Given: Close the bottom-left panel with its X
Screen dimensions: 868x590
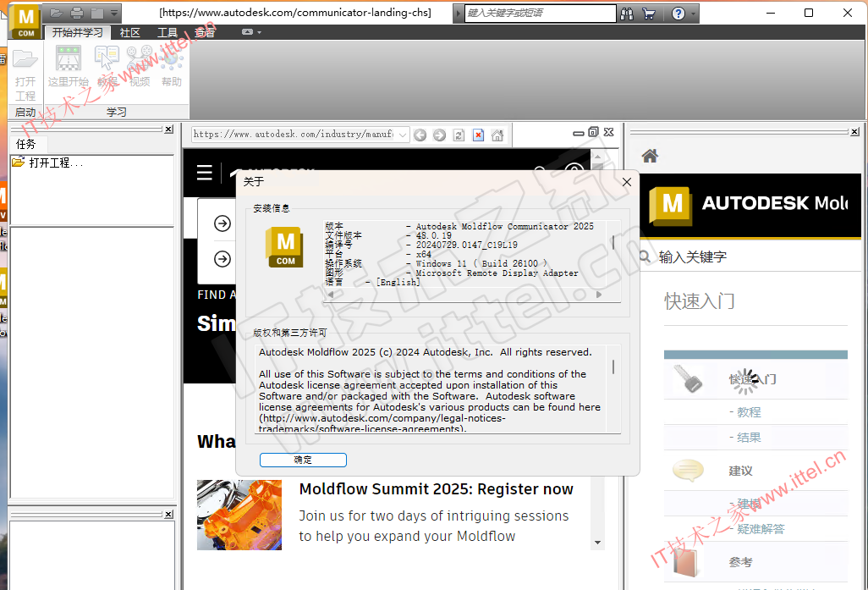Looking at the screenshot, I should pos(169,514).
